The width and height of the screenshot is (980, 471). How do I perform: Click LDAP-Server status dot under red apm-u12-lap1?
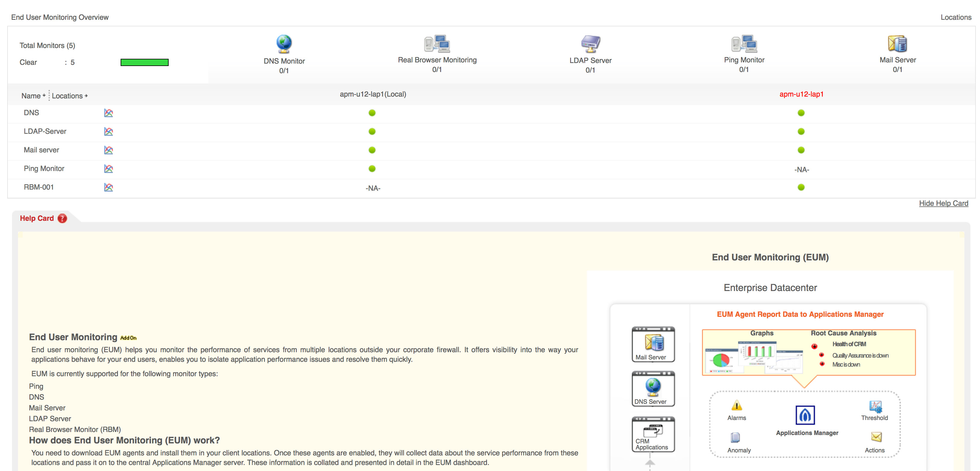click(x=801, y=132)
